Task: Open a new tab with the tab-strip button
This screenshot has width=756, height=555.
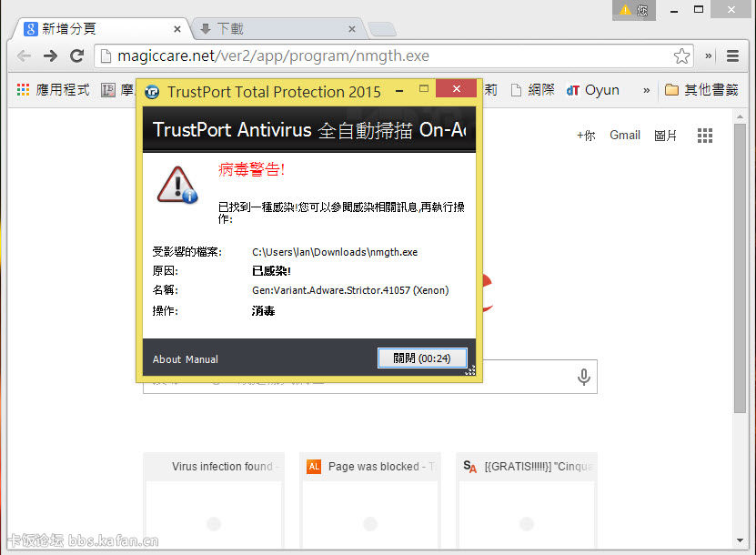Action: pos(382,29)
